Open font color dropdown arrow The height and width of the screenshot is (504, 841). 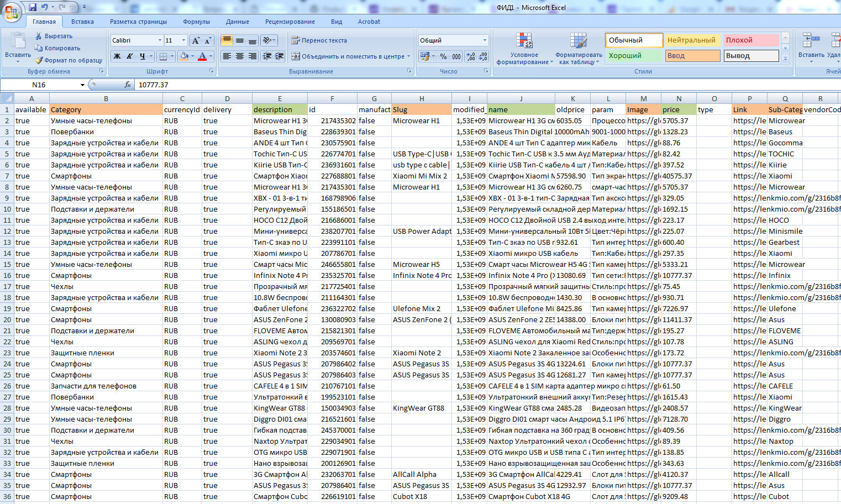click(x=211, y=56)
